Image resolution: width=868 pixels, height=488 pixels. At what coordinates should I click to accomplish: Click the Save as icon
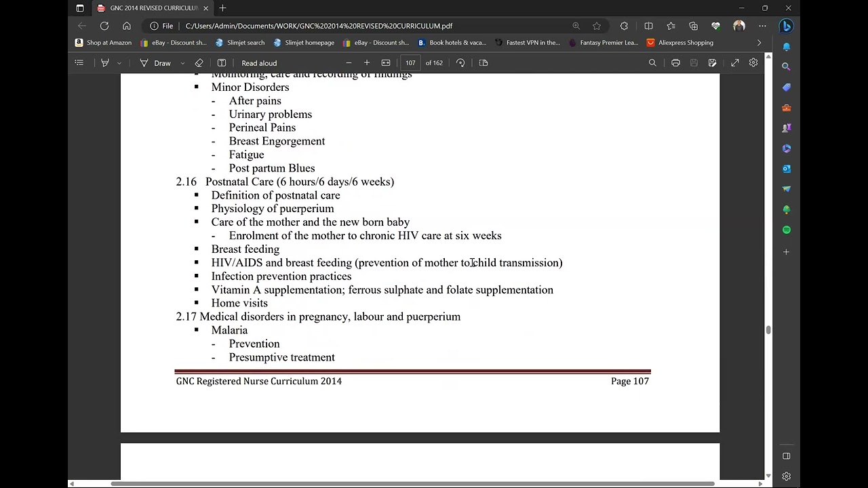click(712, 63)
